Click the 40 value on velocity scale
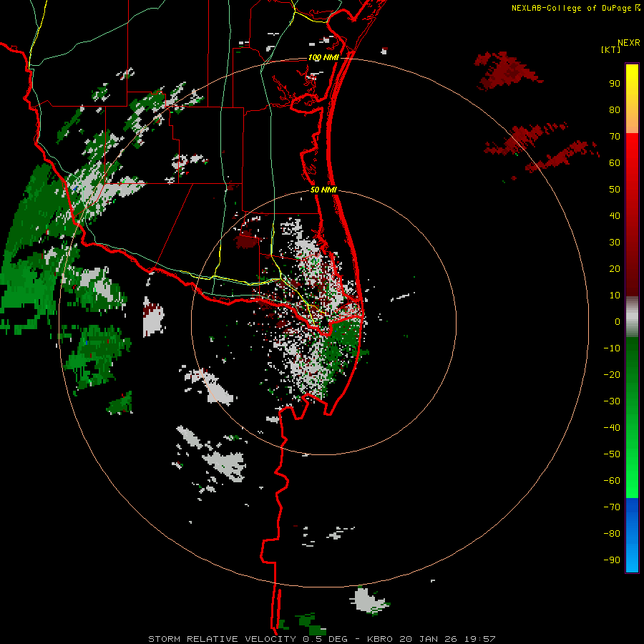 pyautogui.click(x=615, y=215)
